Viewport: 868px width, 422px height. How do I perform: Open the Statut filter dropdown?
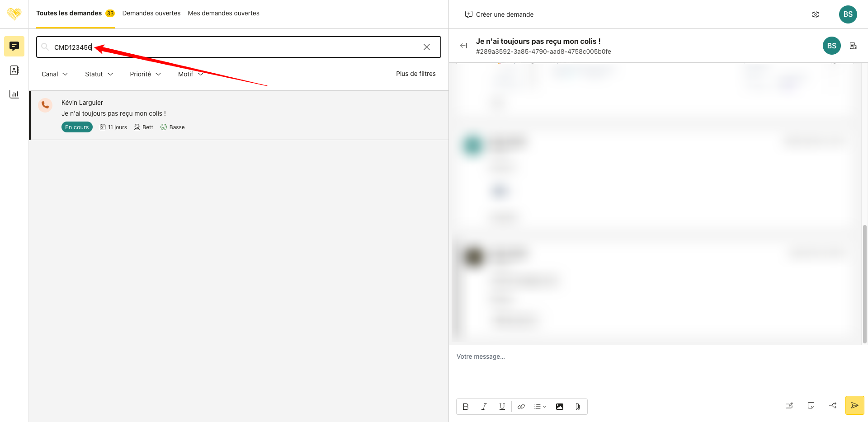pyautogui.click(x=99, y=74)
